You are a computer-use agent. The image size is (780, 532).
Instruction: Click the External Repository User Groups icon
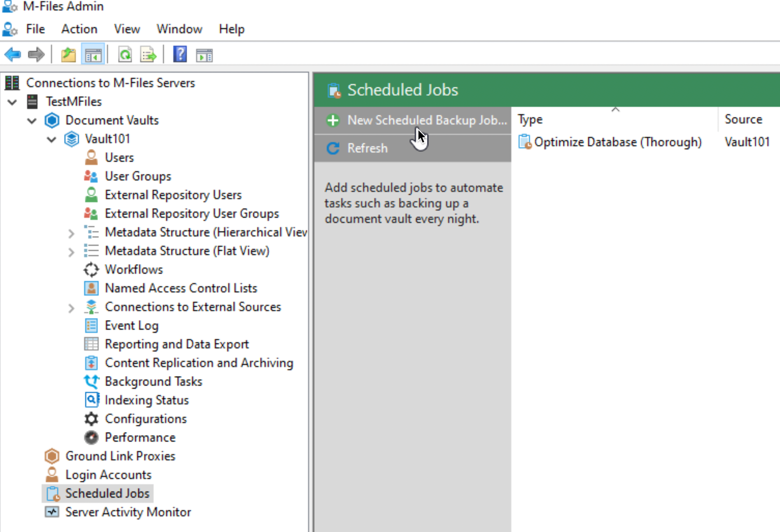(91, 213)
